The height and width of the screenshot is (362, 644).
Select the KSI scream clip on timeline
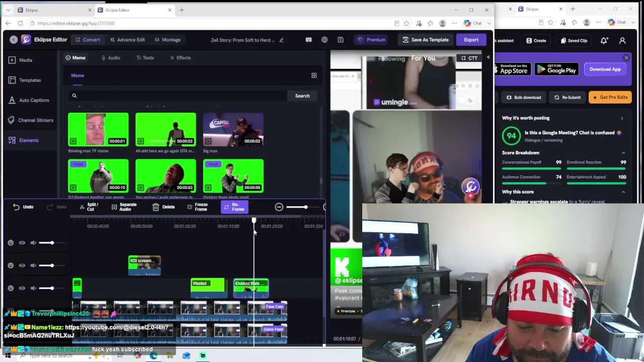pos(144,265)
